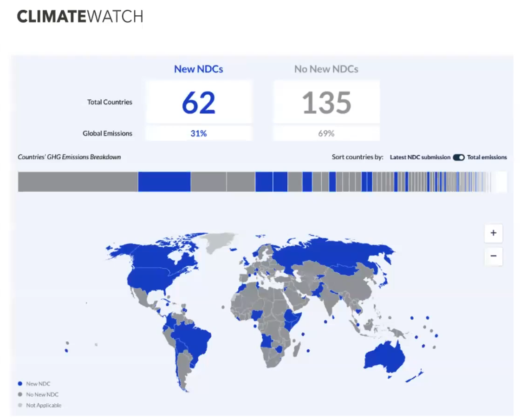Viewport: 520px width, 420px height.
Task: Click the widest blue segment in emissions bar
Action: tap(164, 182)
